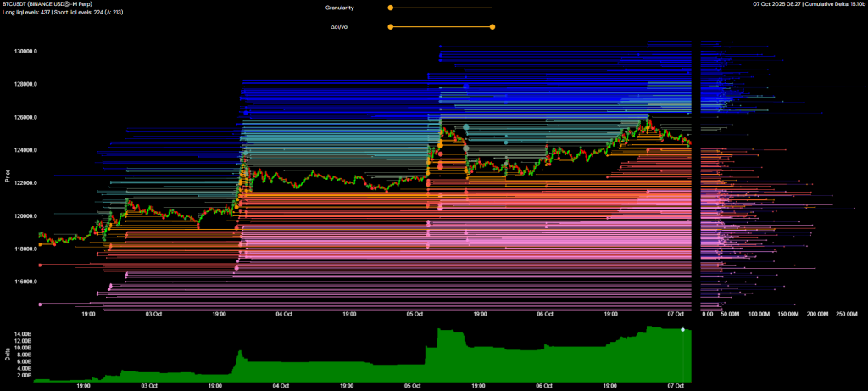Click the vertical Price axis title
This screenshot has height=391, width=868.
click(x=8, y=175)
